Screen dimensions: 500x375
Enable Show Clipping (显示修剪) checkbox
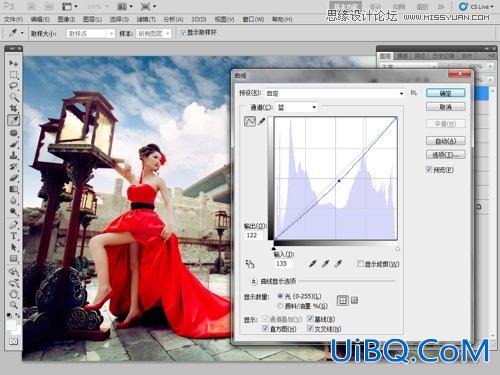360,264
